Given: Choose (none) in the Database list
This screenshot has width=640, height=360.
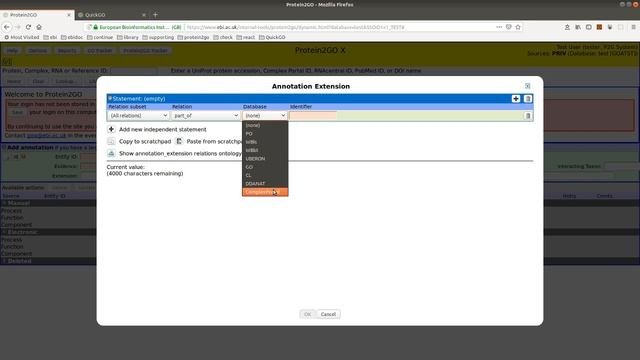Looking at the screenshot, I should point(265,125).
